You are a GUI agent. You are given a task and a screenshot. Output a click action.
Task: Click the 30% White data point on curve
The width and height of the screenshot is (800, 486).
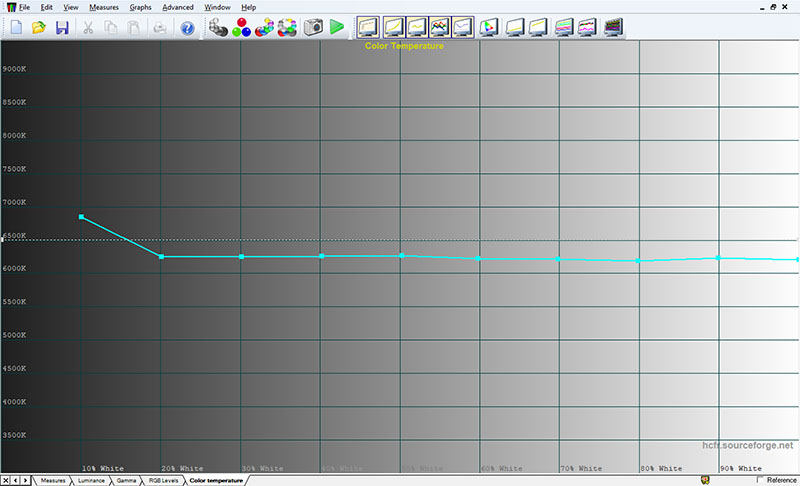[241, 257]
